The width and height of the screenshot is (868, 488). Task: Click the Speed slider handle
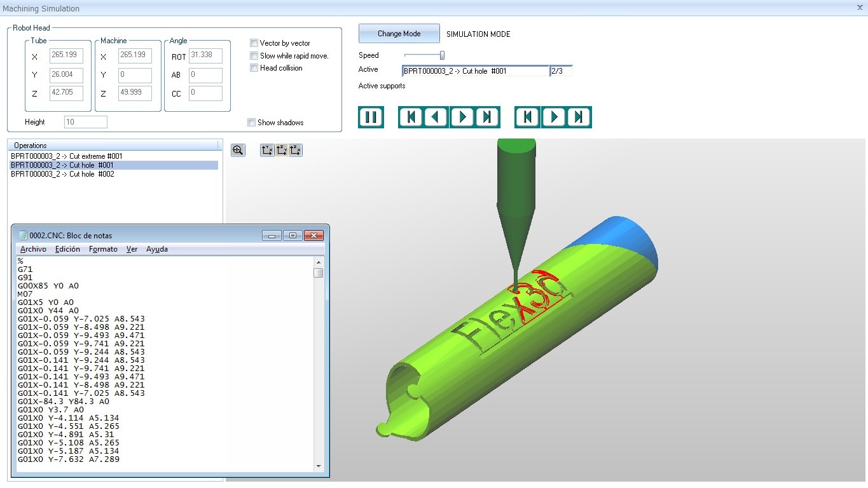(442, 55)
